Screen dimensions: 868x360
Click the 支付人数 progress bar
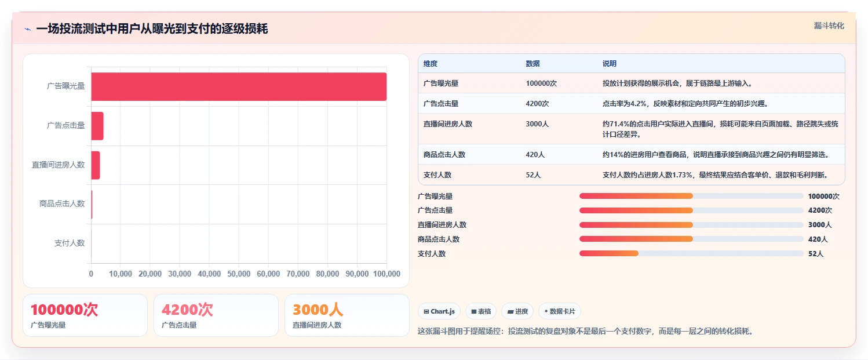point(691,253)
